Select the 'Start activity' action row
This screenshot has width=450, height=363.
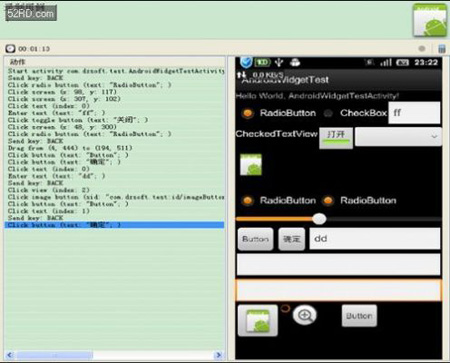pos(114,71)
